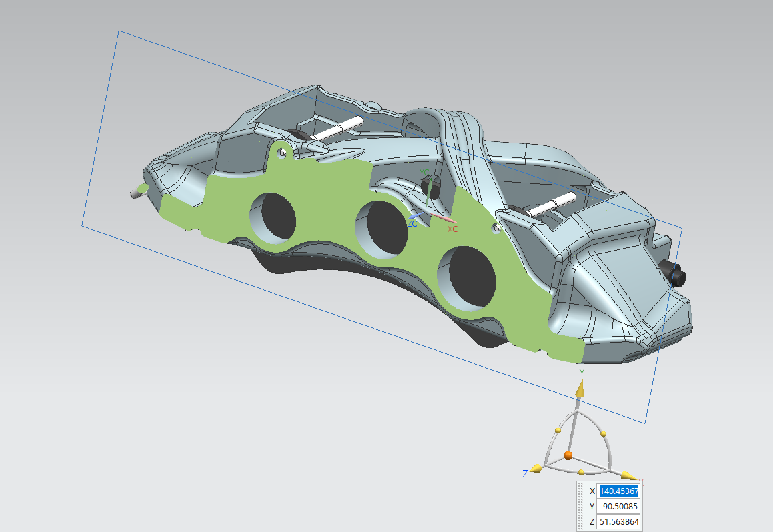
Task: Click the ZC axis label of the WCS triad
Action: click(412, 224)
